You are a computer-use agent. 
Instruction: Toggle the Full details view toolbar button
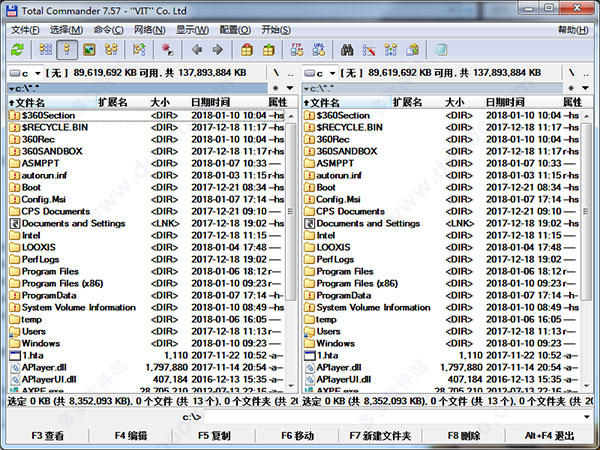tap(67, 50)
